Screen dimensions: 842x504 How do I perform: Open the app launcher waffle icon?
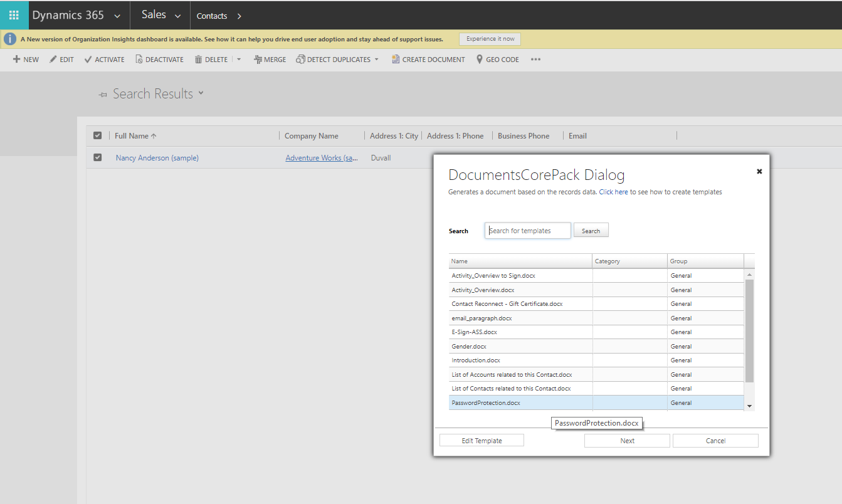point(14,15)
